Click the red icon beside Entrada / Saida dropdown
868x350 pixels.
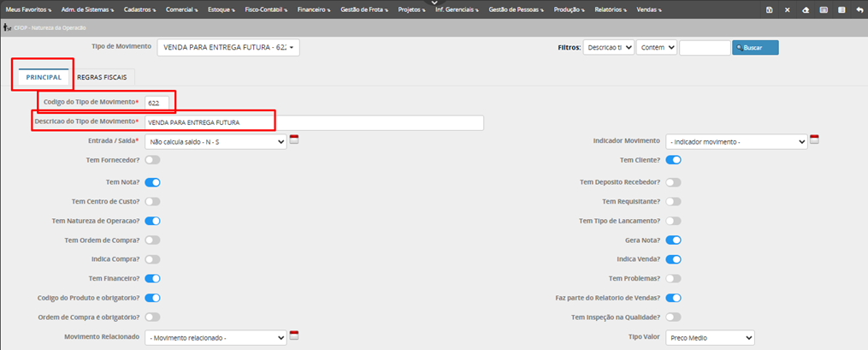click(x=294, y=139)
